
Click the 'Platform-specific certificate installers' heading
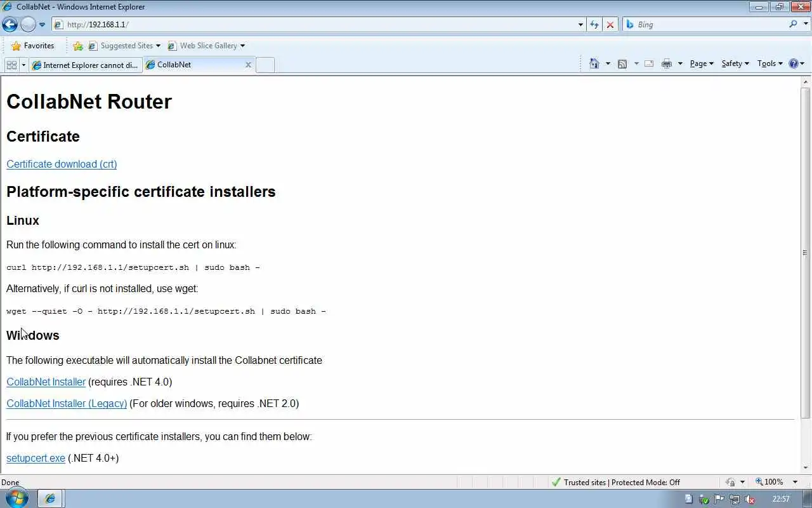pyautogui.click(x=141, y=192)
